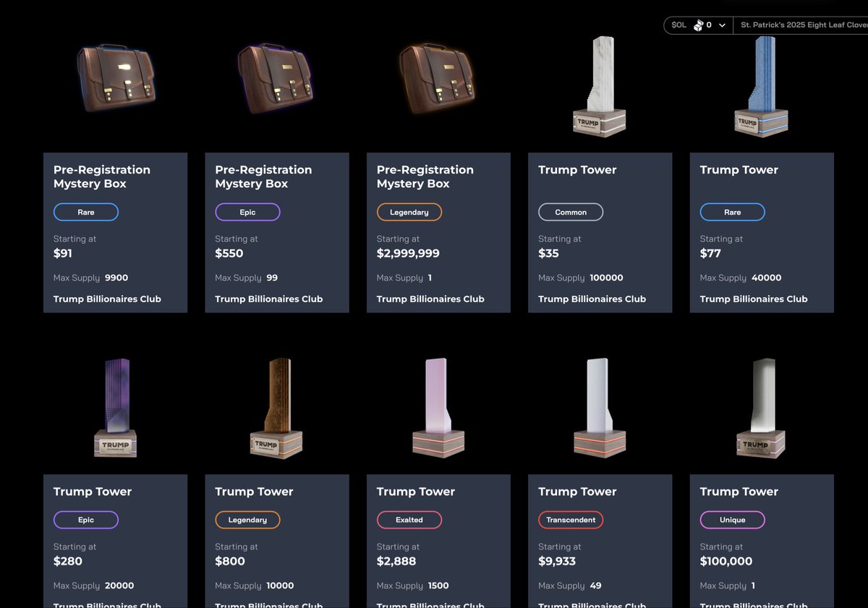This screenshot has width=868, height=608.
Task: Click the Unique rarity badge
Action: click(733, 520)
